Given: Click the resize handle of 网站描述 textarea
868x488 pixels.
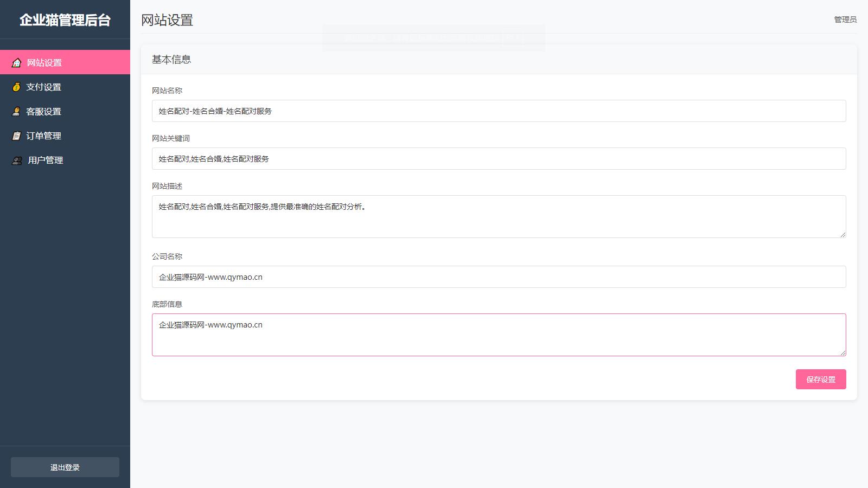Looking at the screenshot, I should pyautogui.click(x=843, y=235).
